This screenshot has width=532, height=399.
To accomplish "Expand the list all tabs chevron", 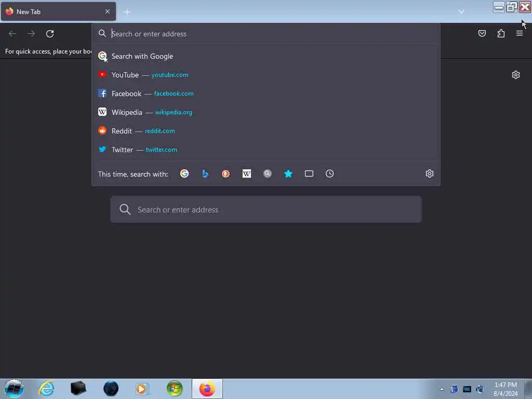I will point(461,11).
